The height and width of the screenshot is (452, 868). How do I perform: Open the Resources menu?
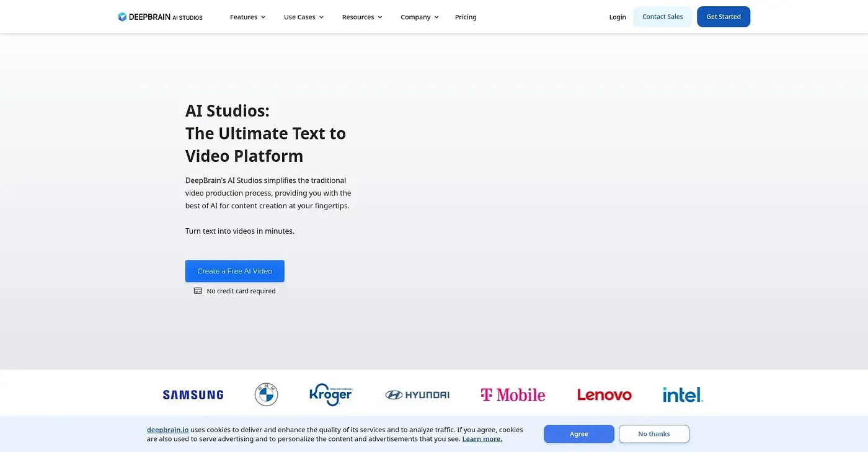point(362,17)
